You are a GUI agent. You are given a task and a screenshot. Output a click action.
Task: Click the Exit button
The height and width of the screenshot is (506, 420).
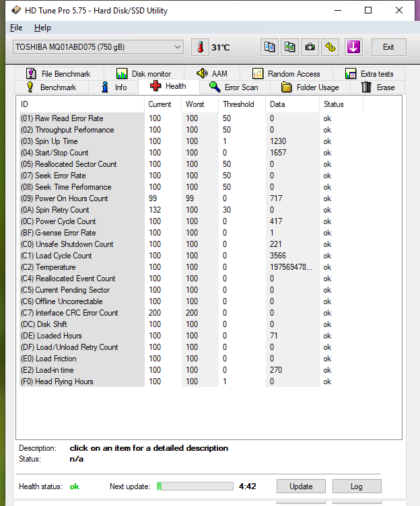pyautogui.click(x=388, y=47)
